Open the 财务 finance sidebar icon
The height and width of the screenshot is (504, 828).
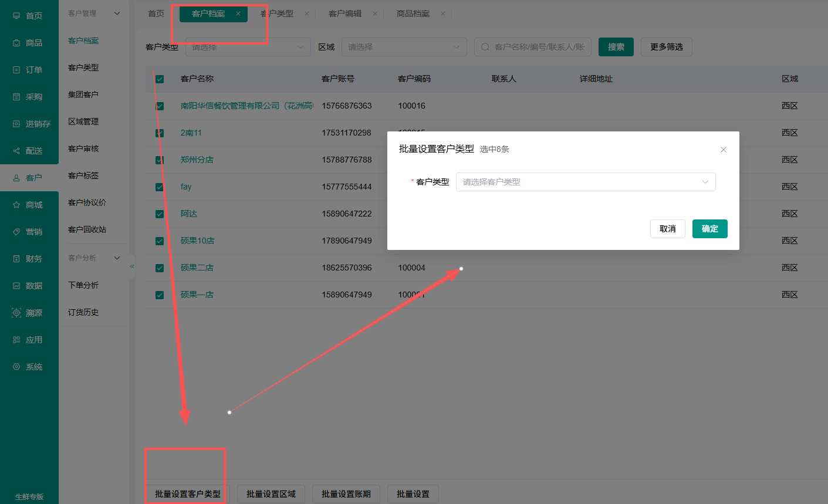(x=16, y=259)
